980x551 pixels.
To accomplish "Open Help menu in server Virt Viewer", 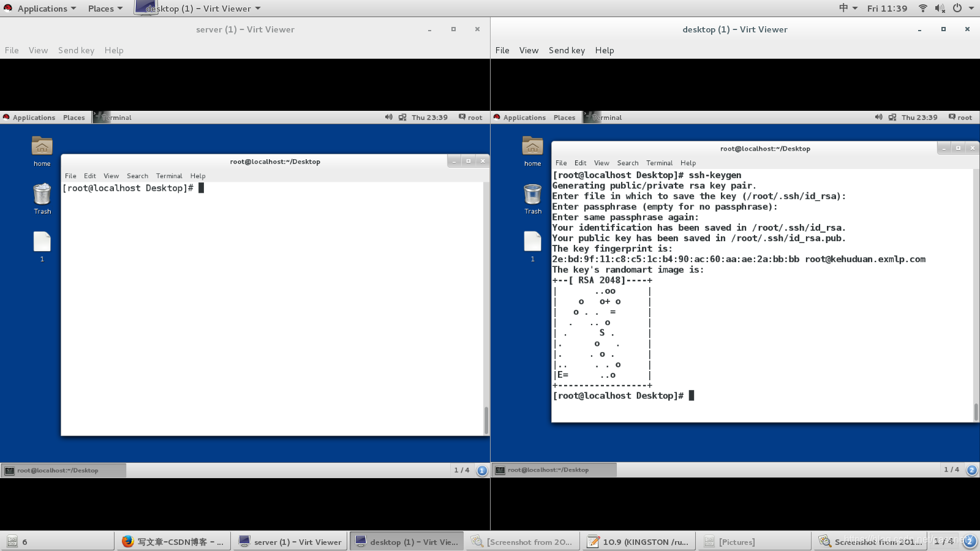I will [114, 50].
